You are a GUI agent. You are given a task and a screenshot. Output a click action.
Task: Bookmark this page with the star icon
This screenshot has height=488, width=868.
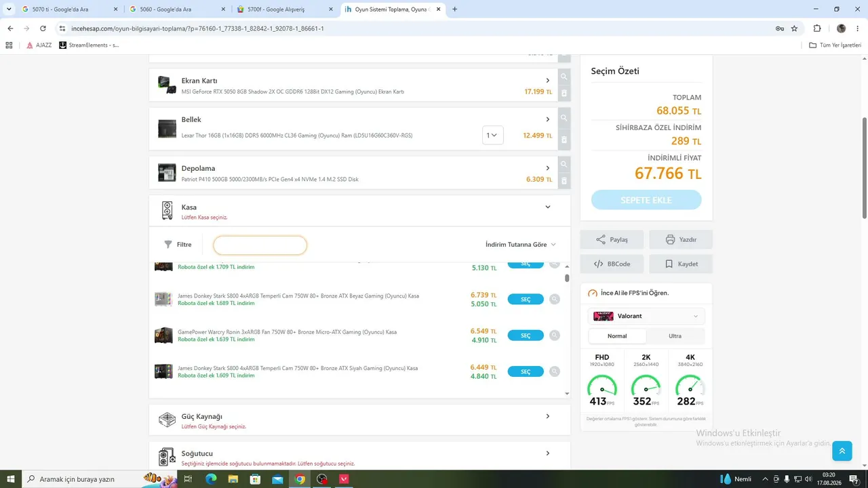tap(794, 28)
